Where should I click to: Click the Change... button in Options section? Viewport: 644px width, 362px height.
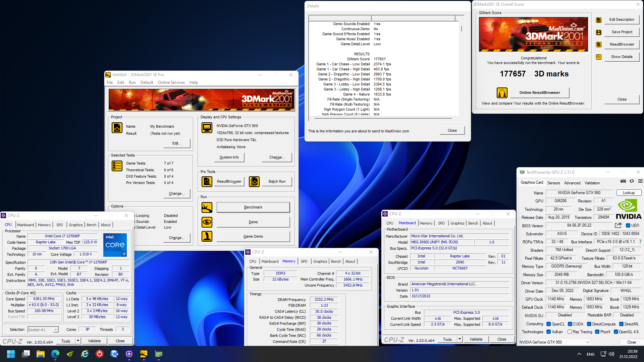point(177,238)
